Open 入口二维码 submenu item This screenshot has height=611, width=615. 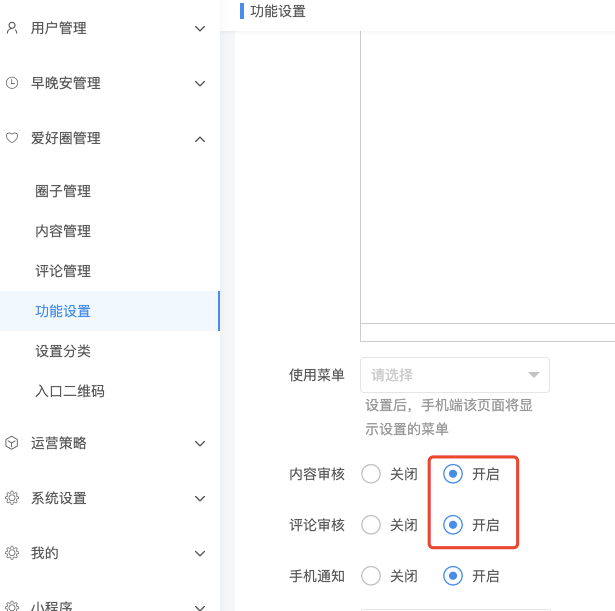[x=70, y=391]
